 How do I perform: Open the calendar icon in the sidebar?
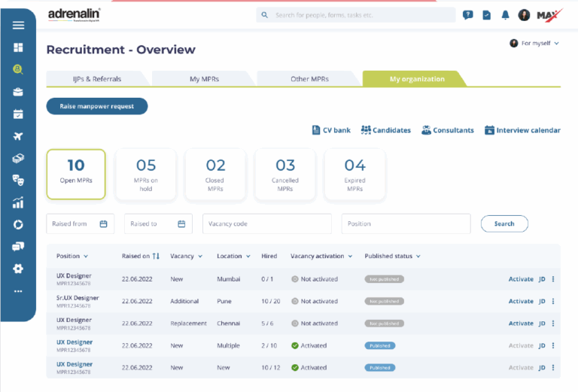tap(18, 114)
